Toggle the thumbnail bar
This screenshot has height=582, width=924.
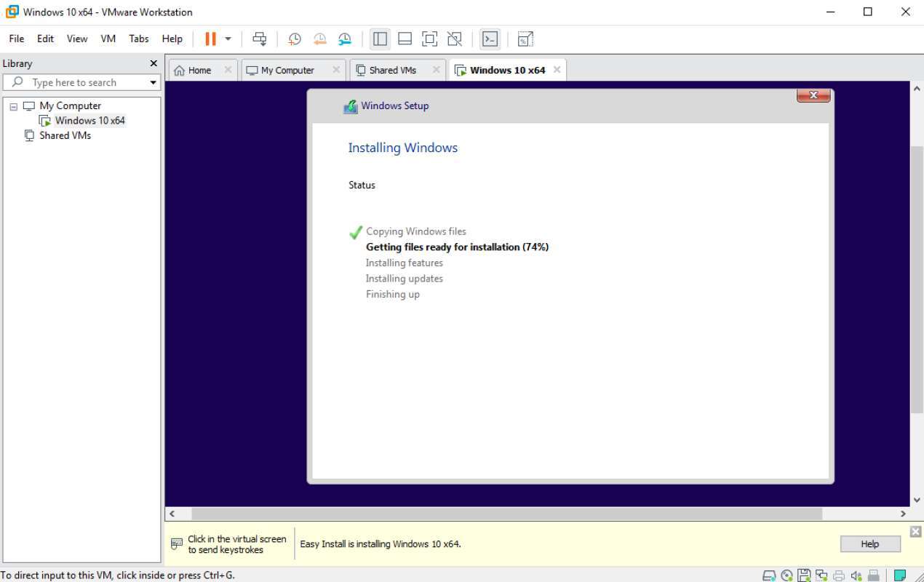[x=405, y=39]
